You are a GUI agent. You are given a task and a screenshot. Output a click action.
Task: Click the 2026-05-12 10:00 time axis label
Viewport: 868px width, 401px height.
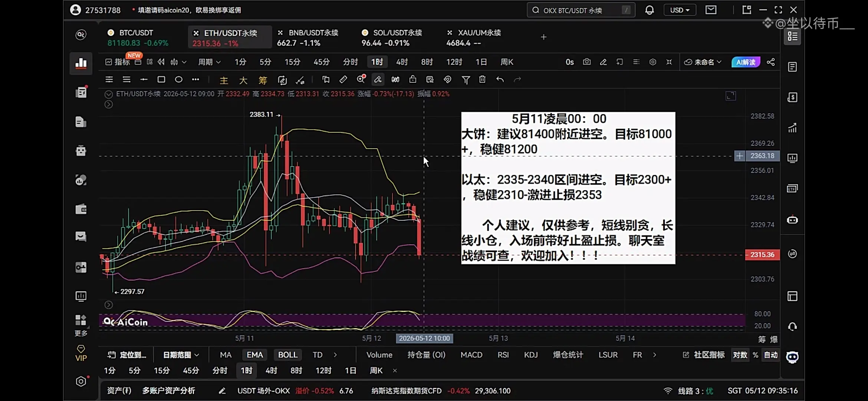(x=424, y=338)
